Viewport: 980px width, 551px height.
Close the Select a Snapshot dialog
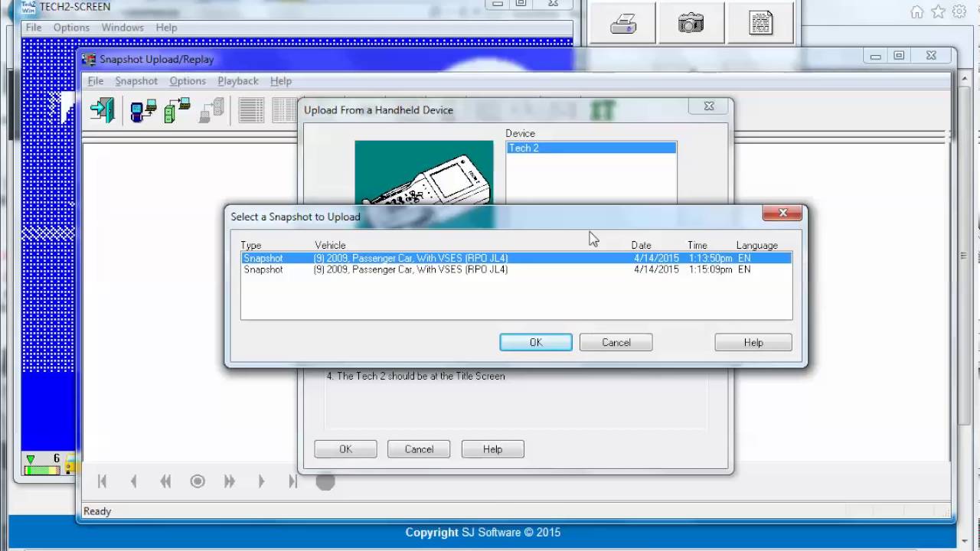[782, 214]
